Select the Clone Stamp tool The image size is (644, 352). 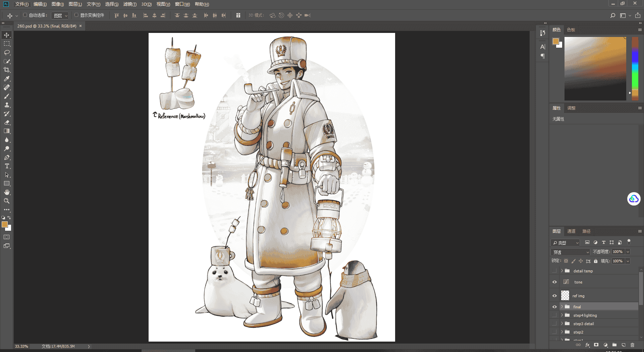tap(7, 105)
